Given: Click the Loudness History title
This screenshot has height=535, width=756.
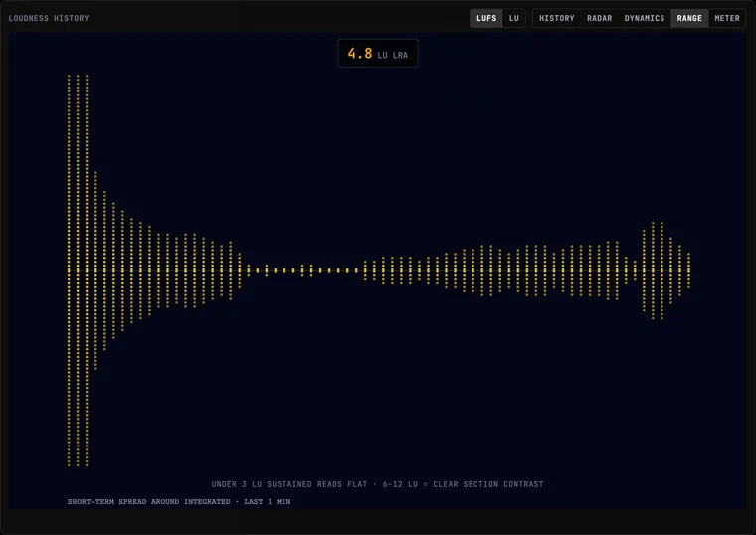Looking at the screenshot, I should tap(49, 18).
